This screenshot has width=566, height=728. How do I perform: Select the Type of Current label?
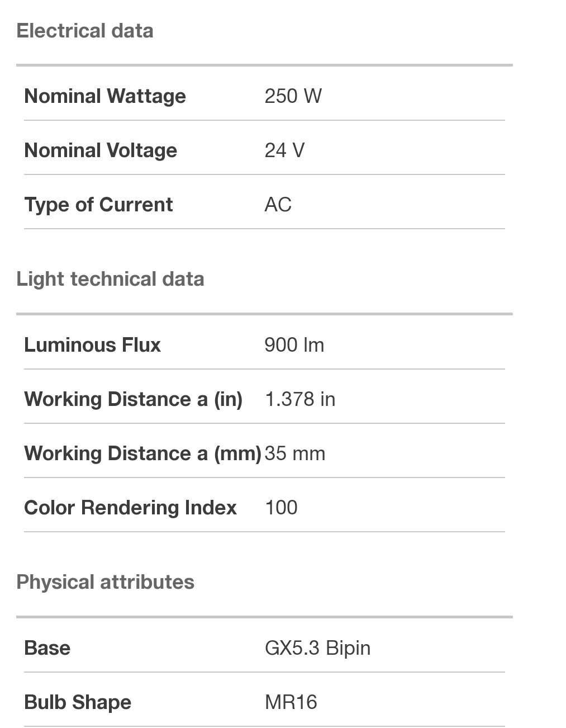click(x=98, y=205)
